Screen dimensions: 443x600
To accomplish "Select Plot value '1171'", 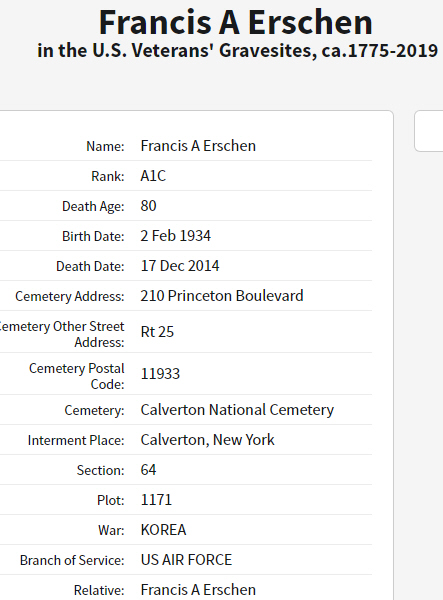I will (156, 500).
